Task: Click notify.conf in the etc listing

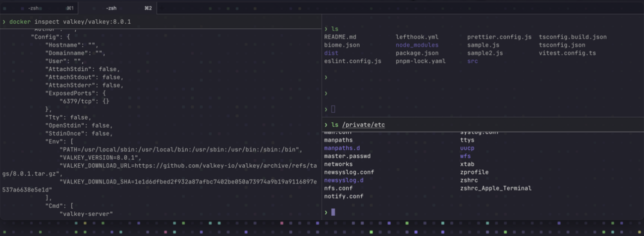Action: [344, 196]
